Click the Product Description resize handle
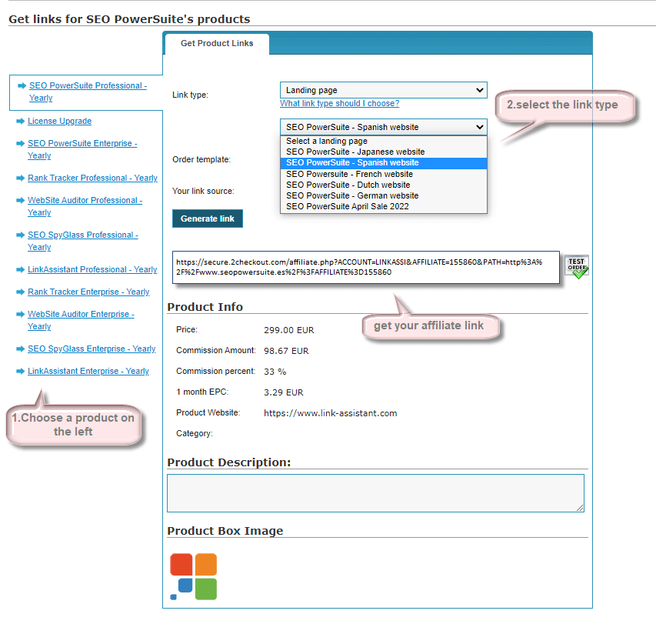 click(580, 508)
